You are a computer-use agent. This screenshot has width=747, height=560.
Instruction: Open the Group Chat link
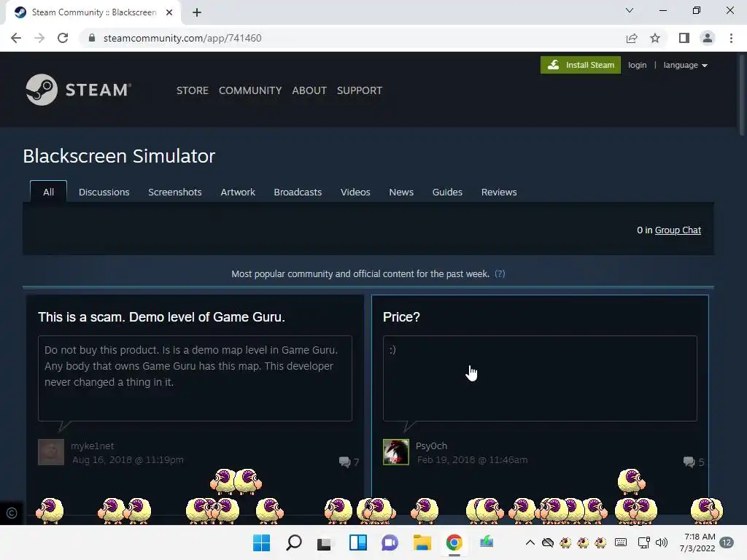pos(678,230)
